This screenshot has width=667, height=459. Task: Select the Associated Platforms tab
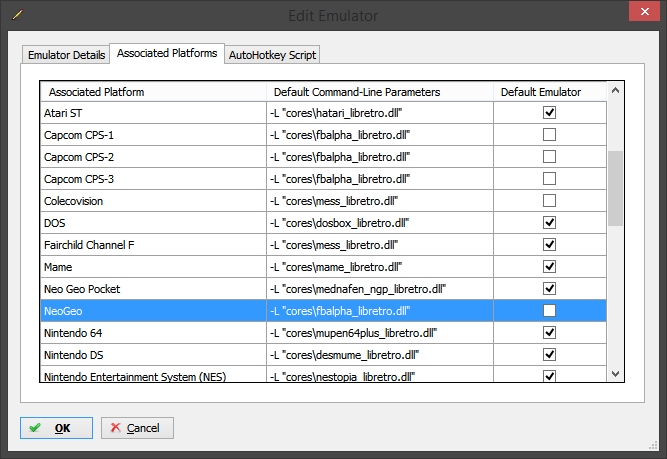(x=167, y=53)
